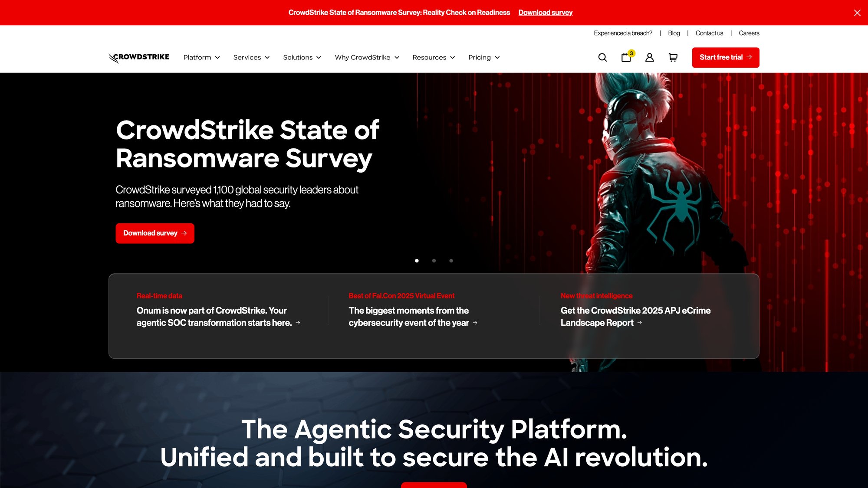
Task: Click the arrow on the Fal.Con 2025 moments card
Action: click(x=476, y=323)
